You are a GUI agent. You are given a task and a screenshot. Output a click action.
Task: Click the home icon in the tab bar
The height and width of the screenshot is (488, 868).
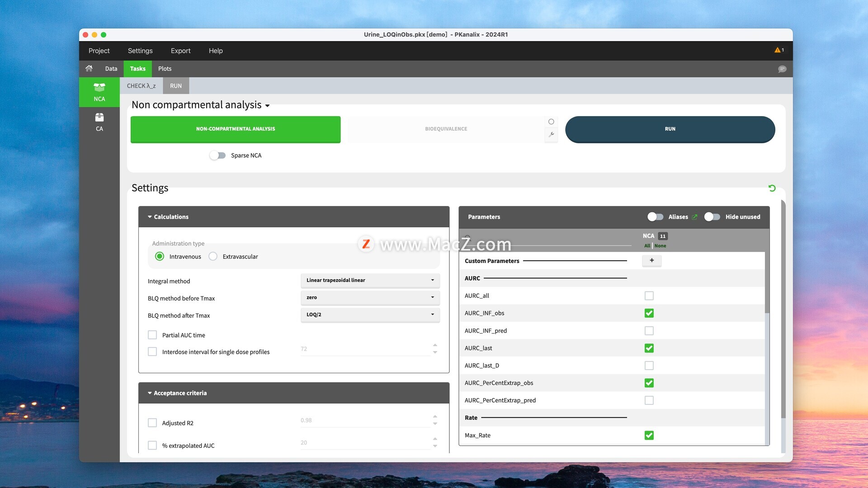(x=89, y=69)
